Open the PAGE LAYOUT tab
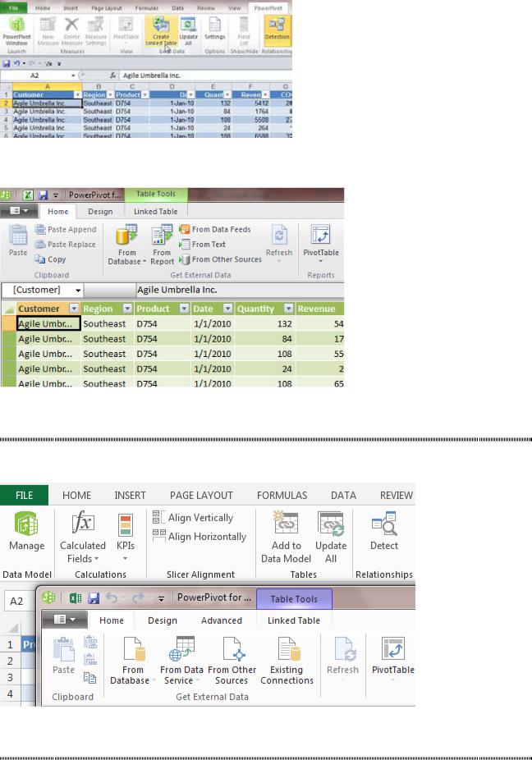532x760 pixels. [201, 495]
